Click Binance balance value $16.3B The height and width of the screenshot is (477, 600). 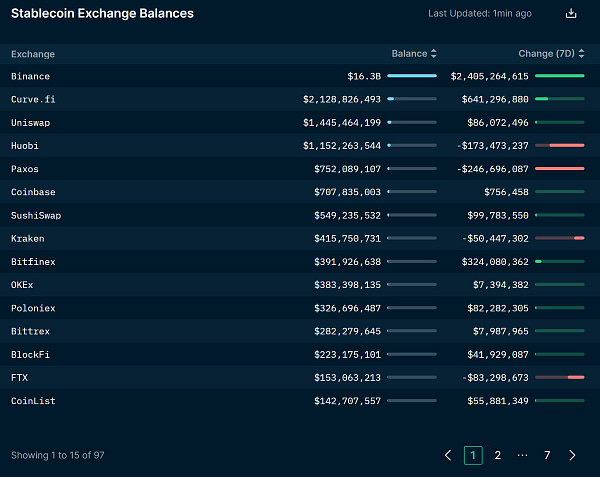364,76
